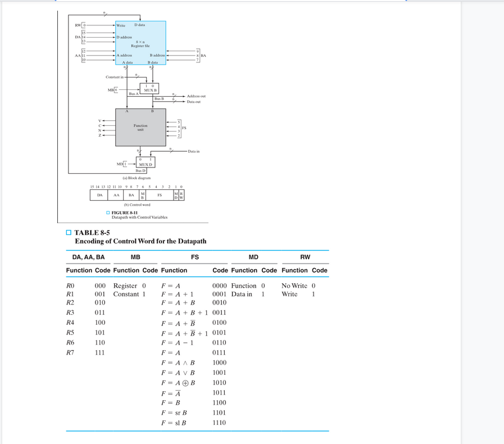Expand the BA bit group bracket 9-7

(x=198, y=56)
